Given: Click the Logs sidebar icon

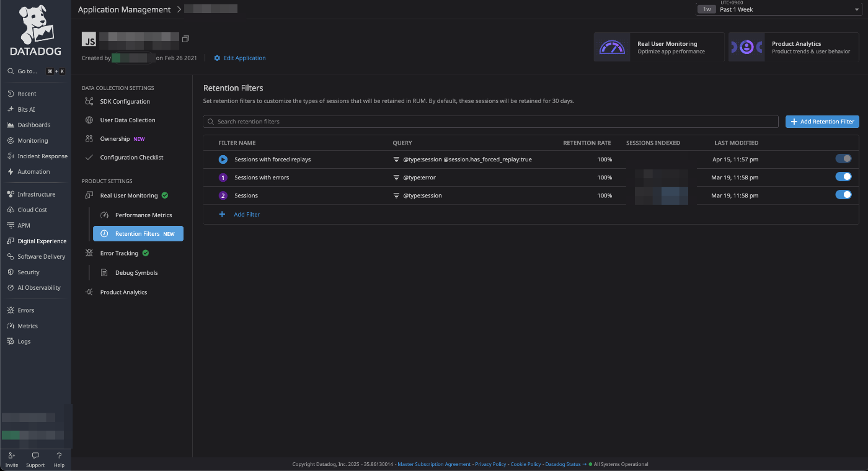Looking at the screenshot, I should tap(11, 341).
